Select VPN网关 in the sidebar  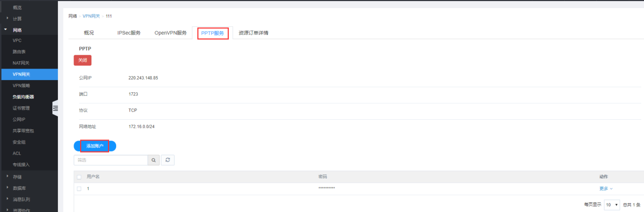(29, 74)
